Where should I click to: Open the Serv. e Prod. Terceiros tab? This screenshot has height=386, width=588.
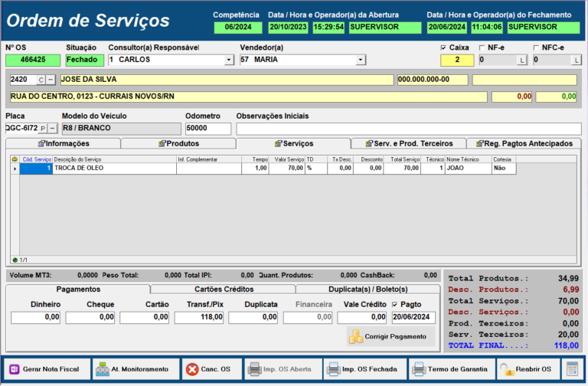[x=409, y=144]
